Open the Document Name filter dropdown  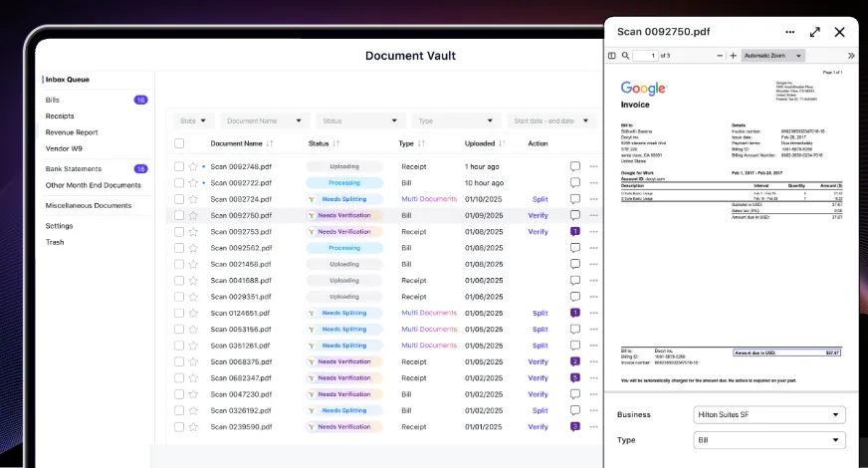click(x=264, y=120)
